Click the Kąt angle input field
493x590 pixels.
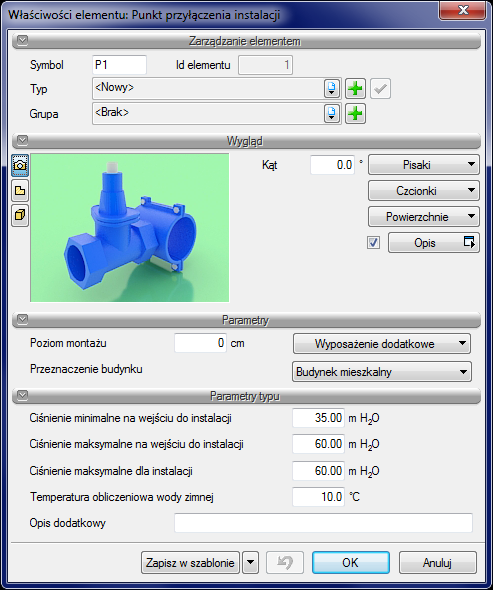[332, 165]
